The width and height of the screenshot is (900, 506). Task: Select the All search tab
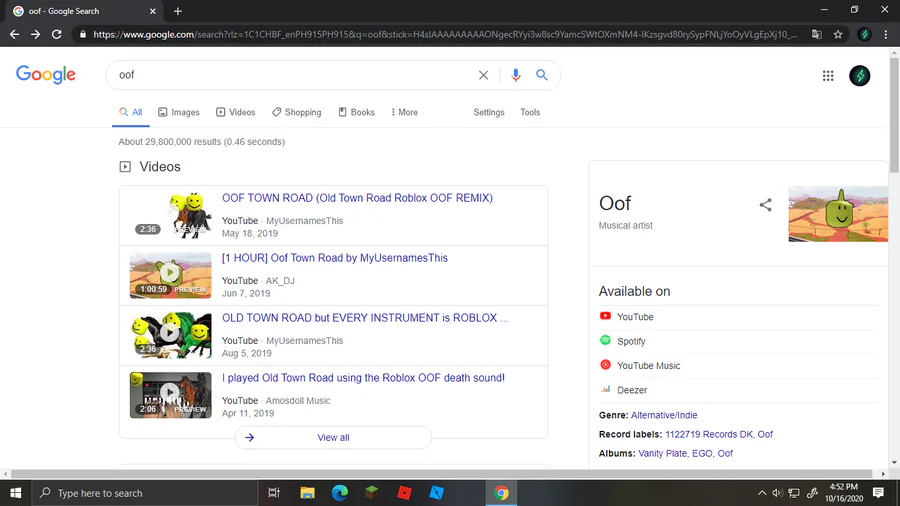[x=131, y=112]
